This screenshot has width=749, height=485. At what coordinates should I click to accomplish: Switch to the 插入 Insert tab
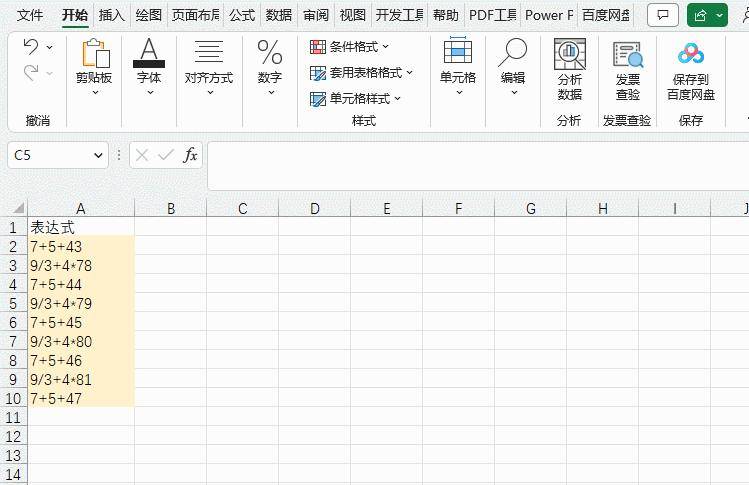coord(111,15)
